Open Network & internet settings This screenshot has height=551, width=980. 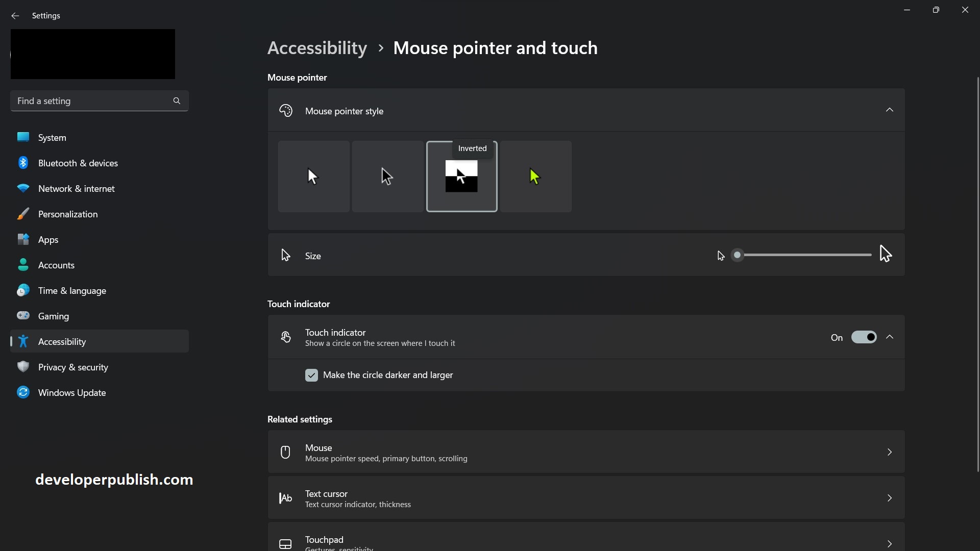[x=77, y=188]
